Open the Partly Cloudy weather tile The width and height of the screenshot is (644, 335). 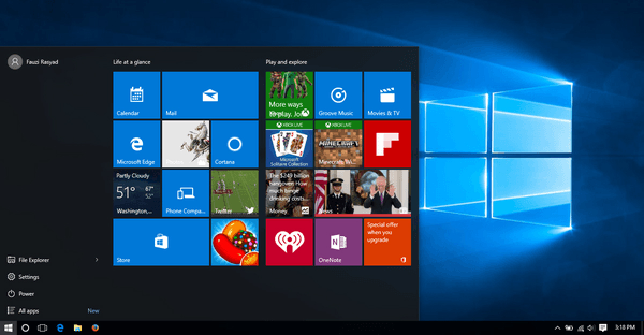(x=136, y=193)
